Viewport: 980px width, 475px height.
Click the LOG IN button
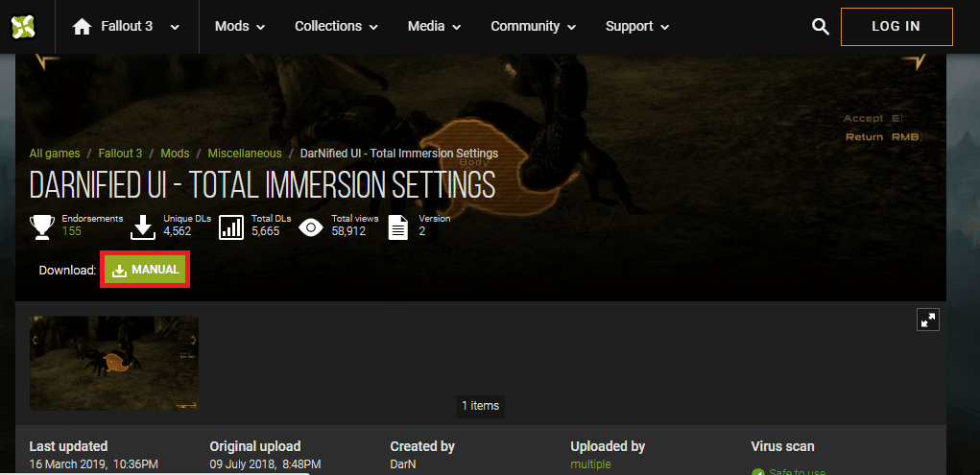(x=896, y=26)
